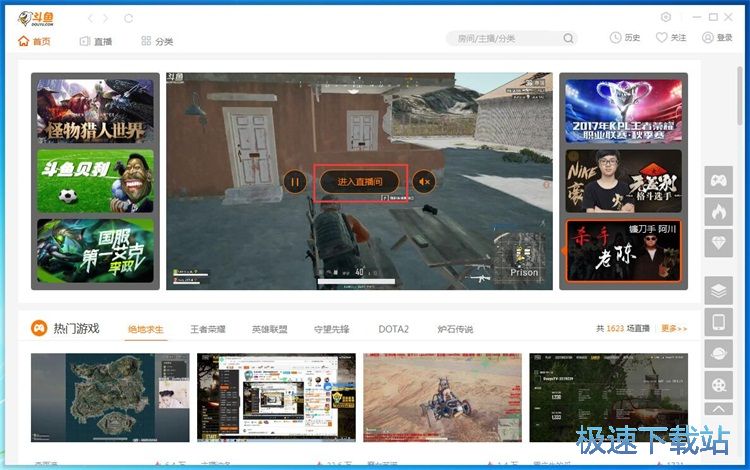Screen dimensions: 750x470
Task: Select the 炉石传说 game tab
Action: pos(455,329)
